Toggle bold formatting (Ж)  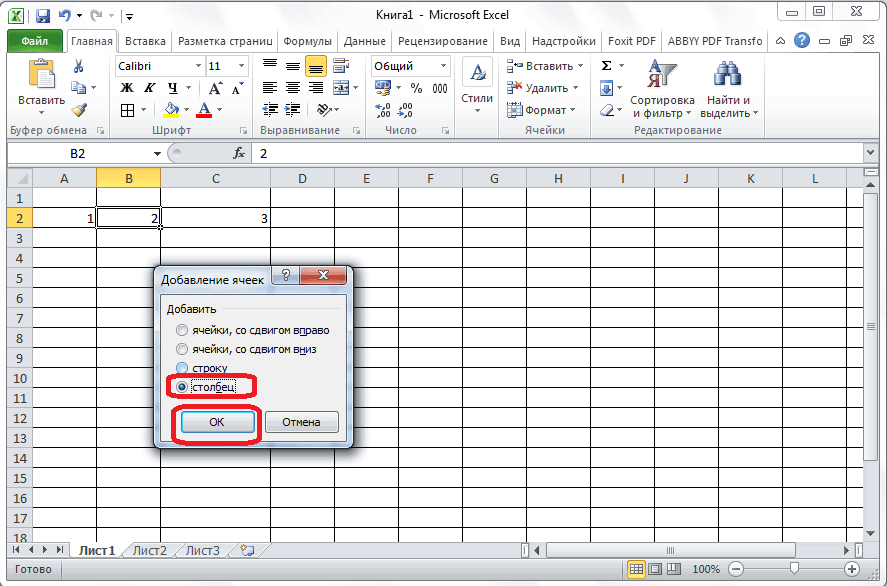(127, 88)
